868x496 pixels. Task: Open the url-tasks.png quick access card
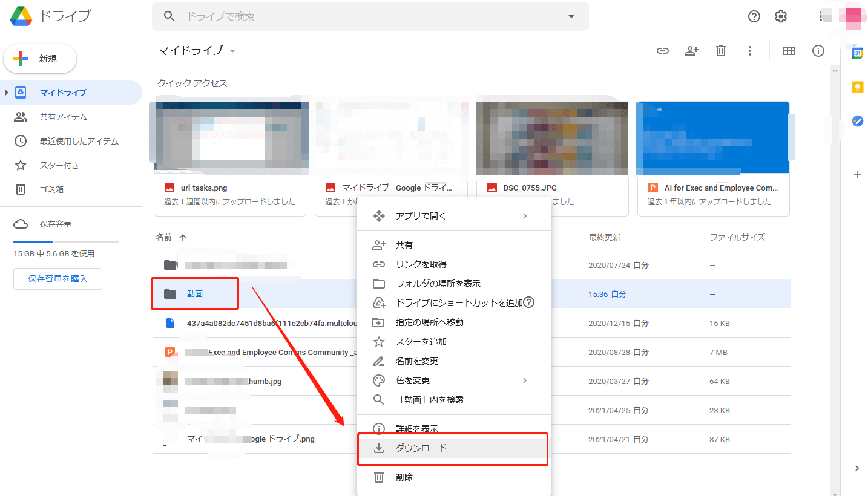click(x=230, y=158)
